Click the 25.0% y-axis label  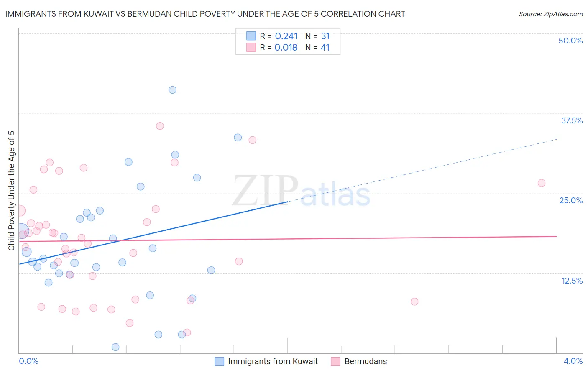(x=571, y=200)
